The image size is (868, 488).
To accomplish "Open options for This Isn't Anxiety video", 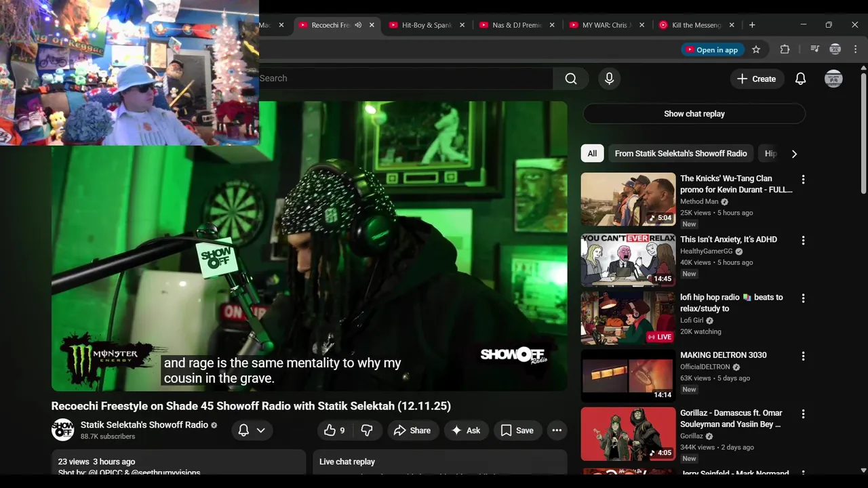I will click(803, 241).
